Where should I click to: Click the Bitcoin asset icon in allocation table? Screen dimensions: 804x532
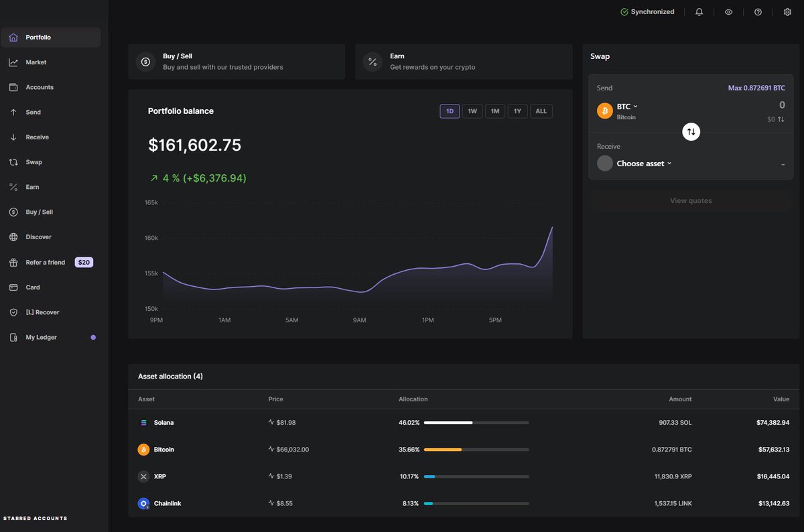(x=143, y=450)
